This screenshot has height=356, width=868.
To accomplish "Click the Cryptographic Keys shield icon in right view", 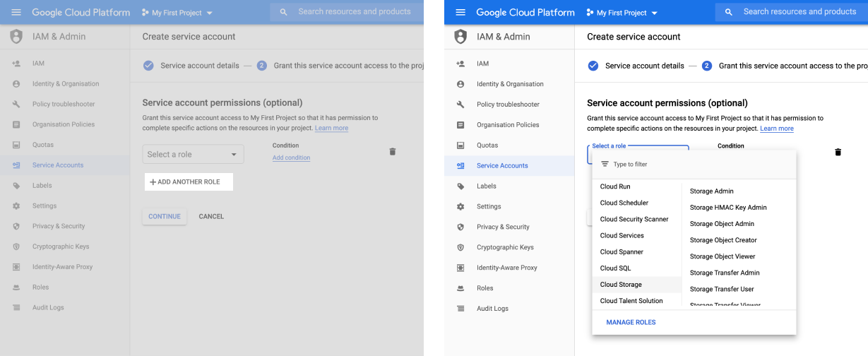I will [460, 248].
